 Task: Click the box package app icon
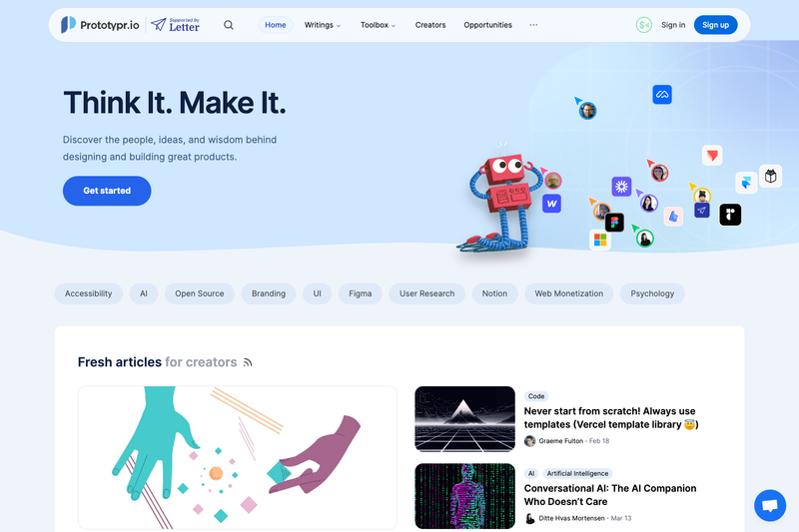point(770,176)
